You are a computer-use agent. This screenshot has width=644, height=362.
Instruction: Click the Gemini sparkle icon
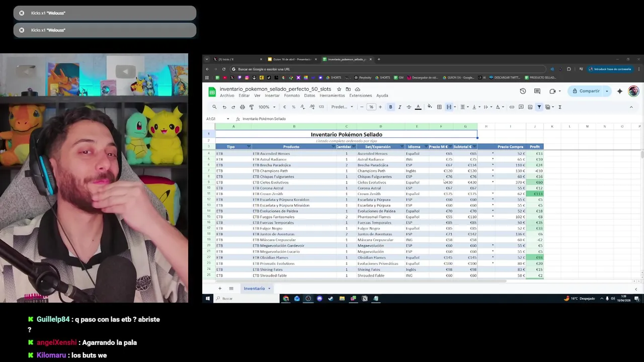(x=620, y=91)
